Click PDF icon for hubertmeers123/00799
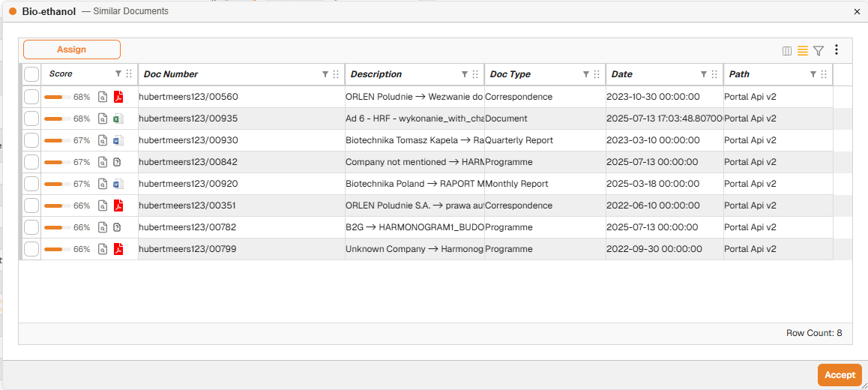Image resolution: width=868 pixels, height=390 pixels. click(x=118, y=249)
